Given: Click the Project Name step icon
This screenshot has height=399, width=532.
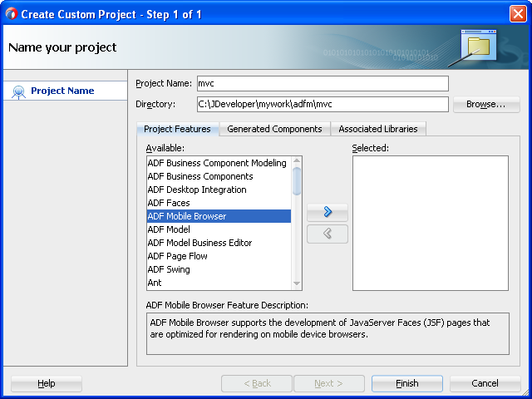Looking at the screenshot, I should pos(18,91).
